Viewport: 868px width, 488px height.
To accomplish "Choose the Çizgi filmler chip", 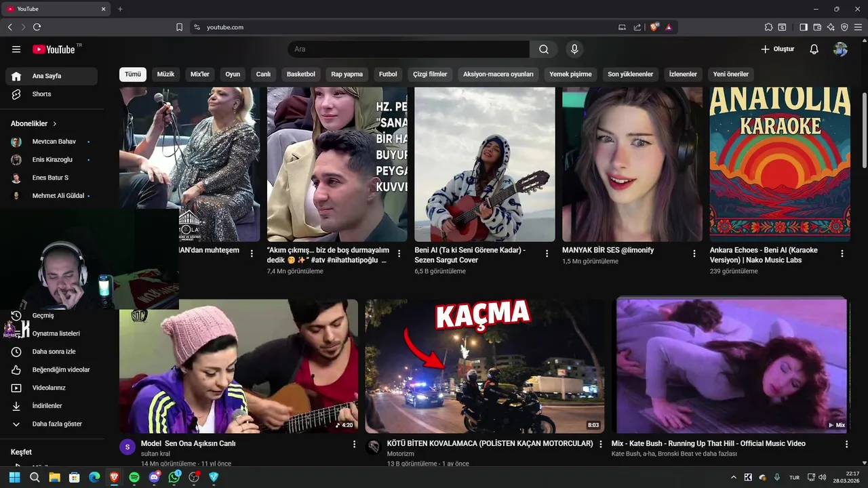I will 430,74.
